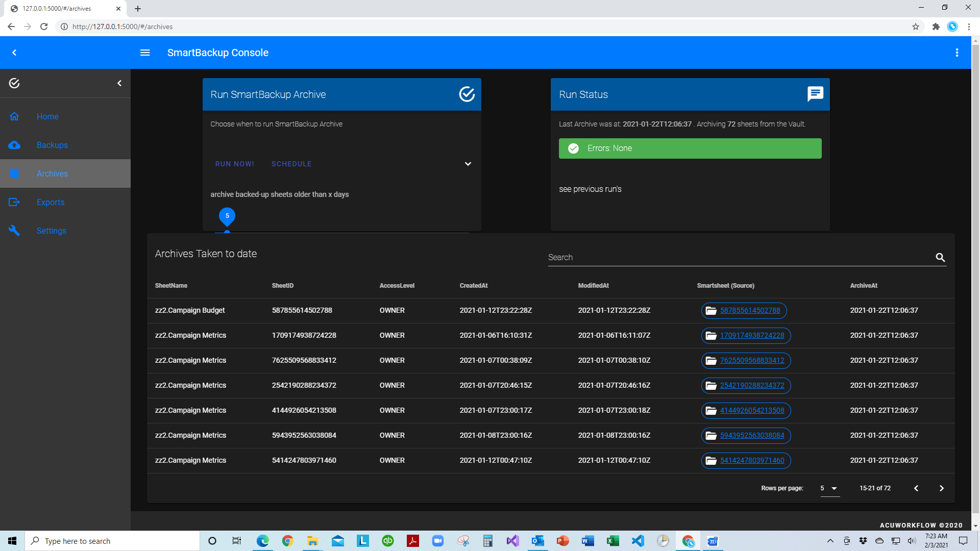Go to previous page of archives table

pyautogui.click(x=916, y=488)
